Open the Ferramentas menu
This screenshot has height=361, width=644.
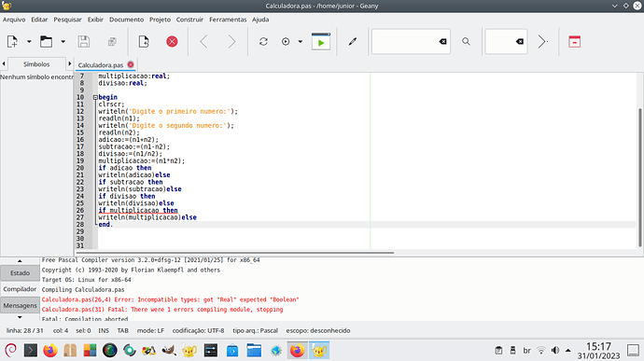point(228,20)
